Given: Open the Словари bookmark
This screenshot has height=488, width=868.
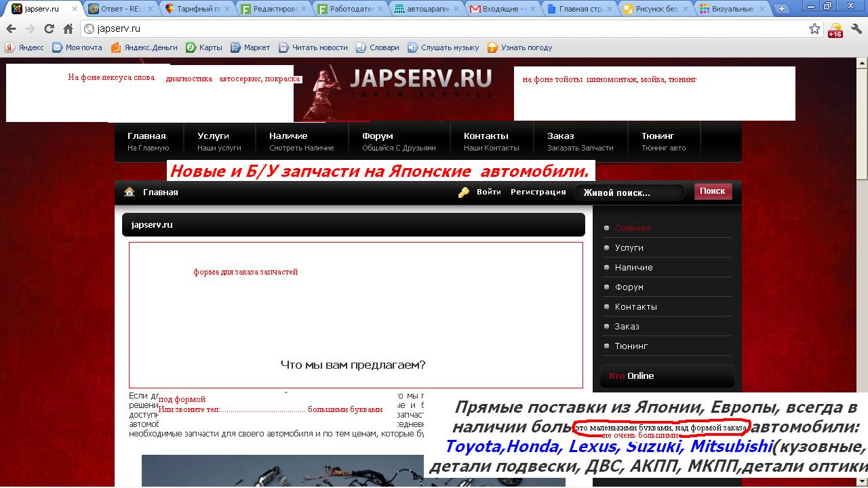Looking at the screenshot, I should [378, 47].
